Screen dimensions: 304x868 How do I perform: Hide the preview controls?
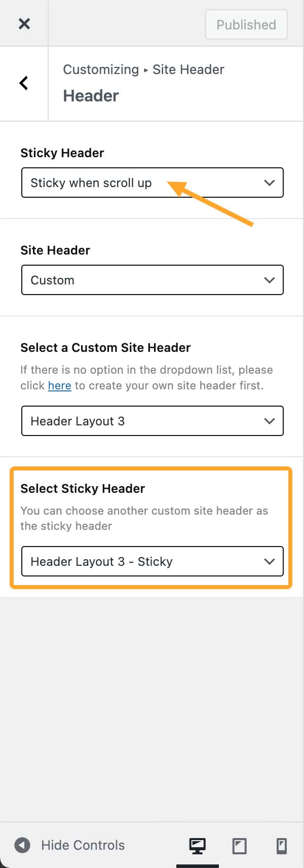click(x=82, y=845)
